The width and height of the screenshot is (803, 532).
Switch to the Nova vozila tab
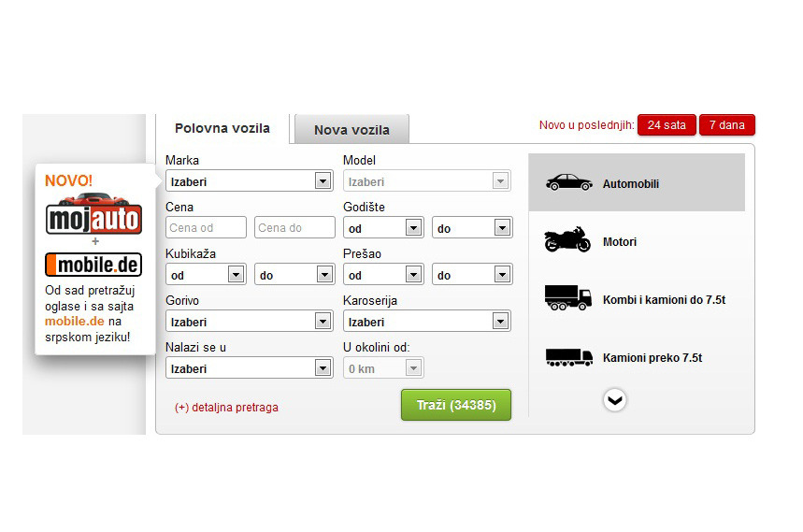351,130
